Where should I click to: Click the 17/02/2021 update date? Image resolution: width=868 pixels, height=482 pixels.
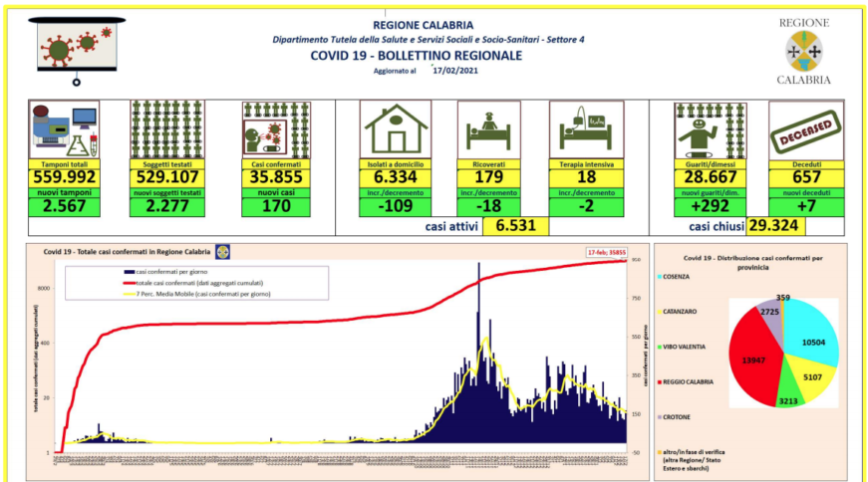pos(456,71)
